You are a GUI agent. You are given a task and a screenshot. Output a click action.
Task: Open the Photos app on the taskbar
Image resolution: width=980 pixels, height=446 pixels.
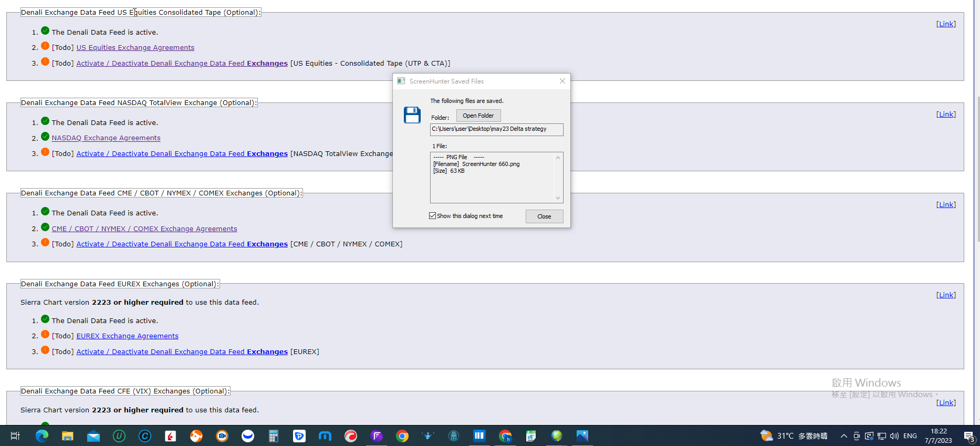point(582,435)
